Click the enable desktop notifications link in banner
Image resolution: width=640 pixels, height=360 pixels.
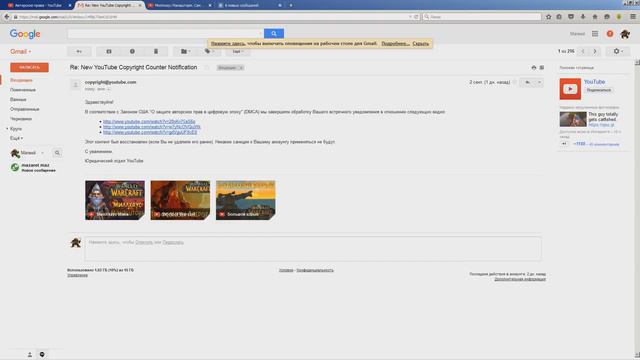[228, 43]
